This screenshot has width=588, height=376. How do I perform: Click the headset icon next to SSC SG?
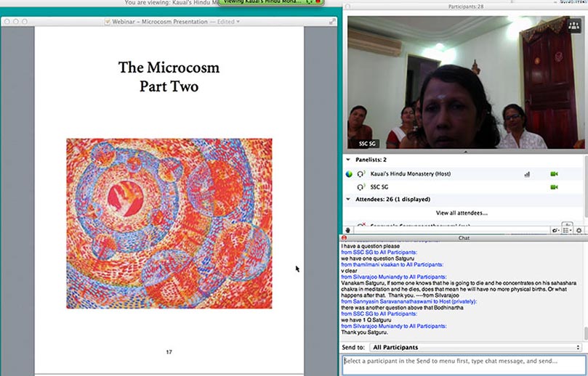(x=361, y=187)
